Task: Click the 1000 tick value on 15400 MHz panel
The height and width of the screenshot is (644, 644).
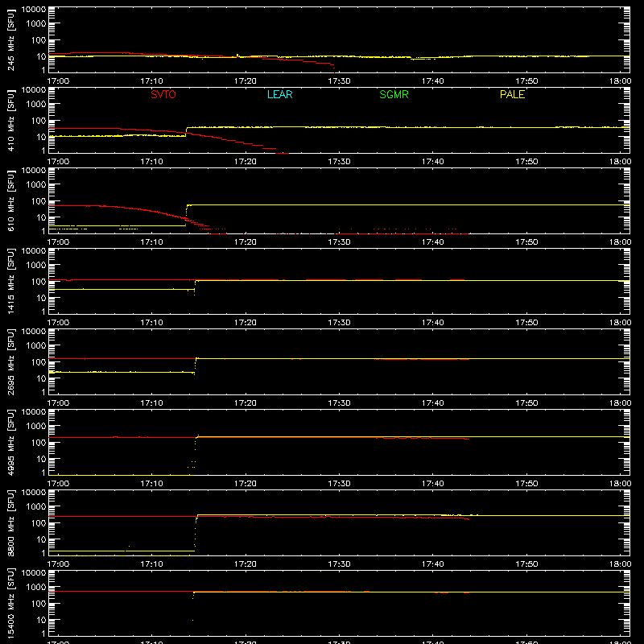Action: pyautogui.click(x=36, y=588)
